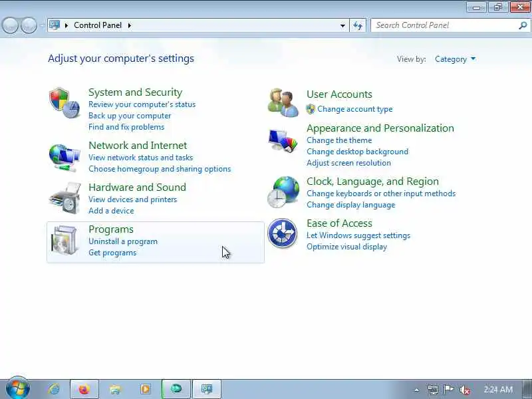Image resolution: width=532 pixels, height=399 pixels.
Task: Focus the Search Control Panel field
Action: (x=450, y=25)
